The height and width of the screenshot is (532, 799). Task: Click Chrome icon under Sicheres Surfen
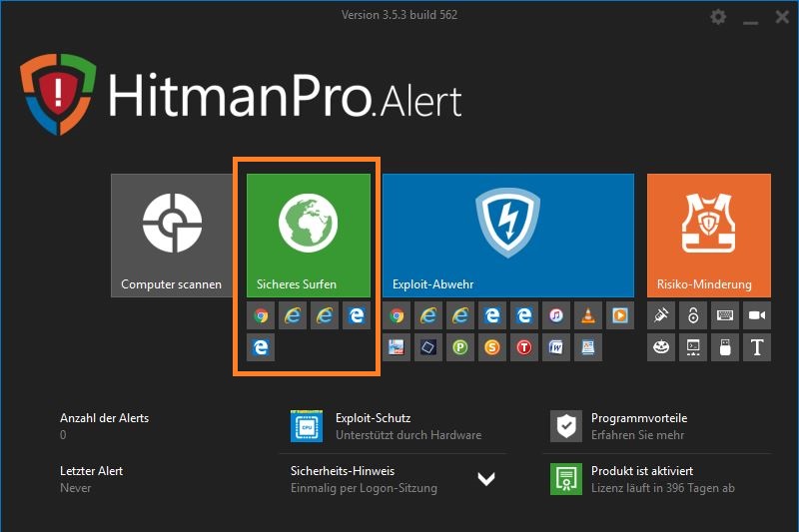261,315
